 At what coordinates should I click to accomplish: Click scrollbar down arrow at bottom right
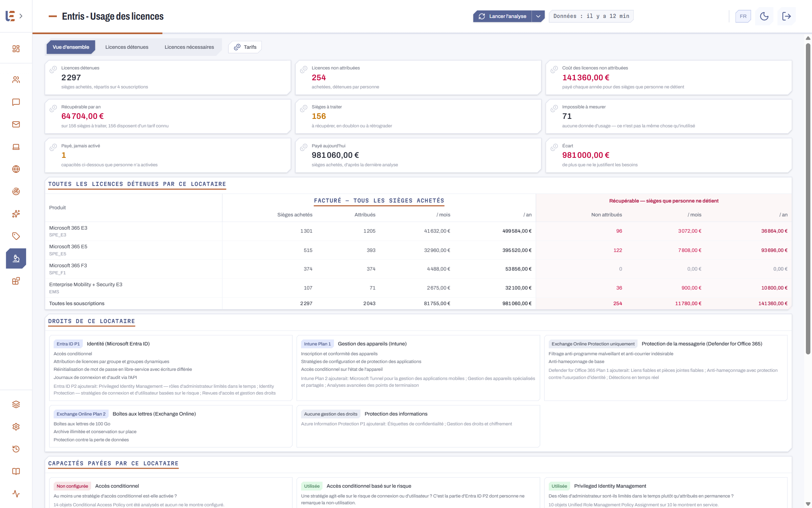tap(808, 504)
